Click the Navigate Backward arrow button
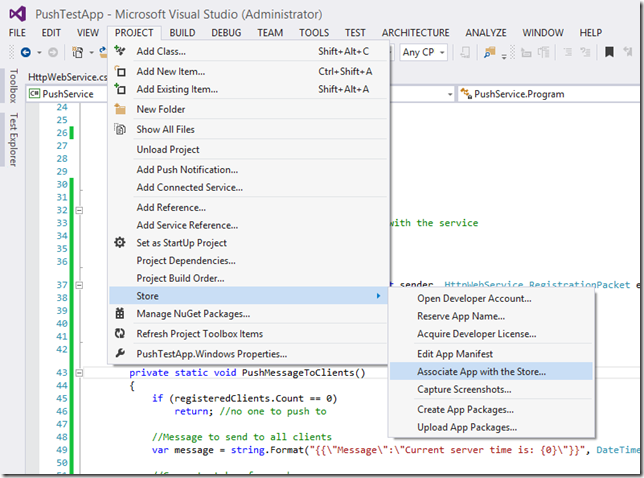The image size is (644, 478). tap(26, 52)
